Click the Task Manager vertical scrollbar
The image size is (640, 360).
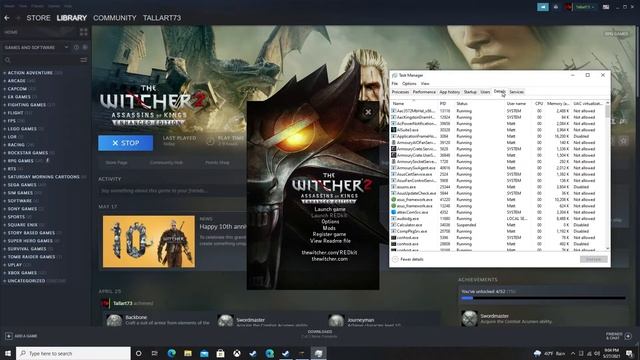[608, 176]
